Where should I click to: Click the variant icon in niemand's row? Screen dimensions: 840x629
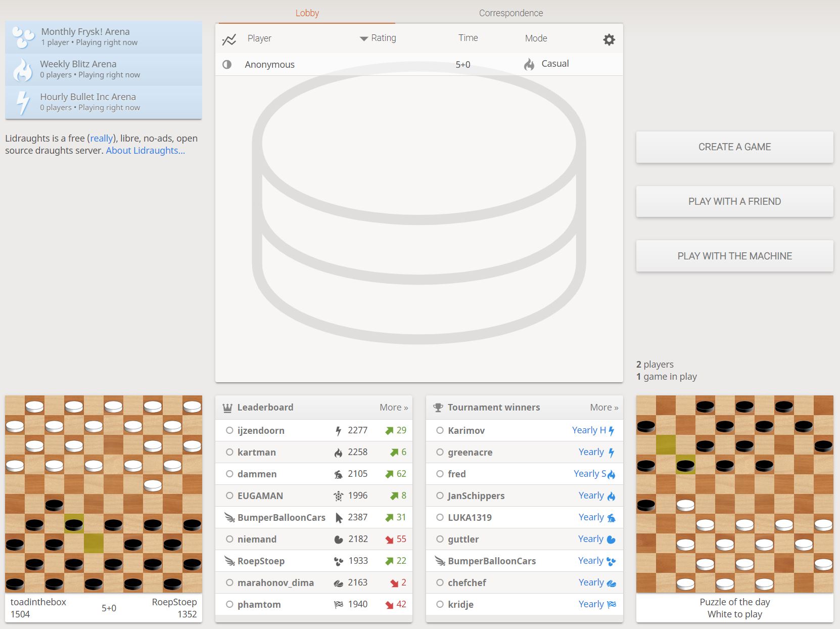339,540
